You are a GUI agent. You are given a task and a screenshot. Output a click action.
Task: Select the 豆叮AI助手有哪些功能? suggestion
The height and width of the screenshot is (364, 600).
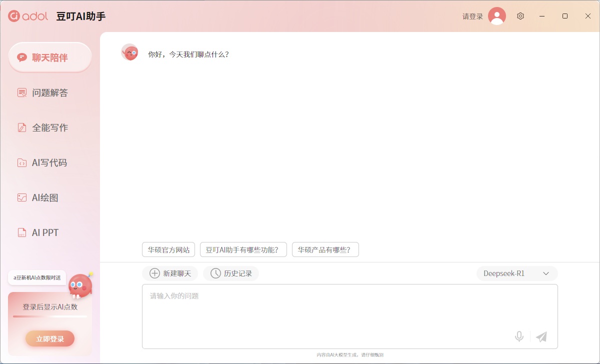pos(243,249)
